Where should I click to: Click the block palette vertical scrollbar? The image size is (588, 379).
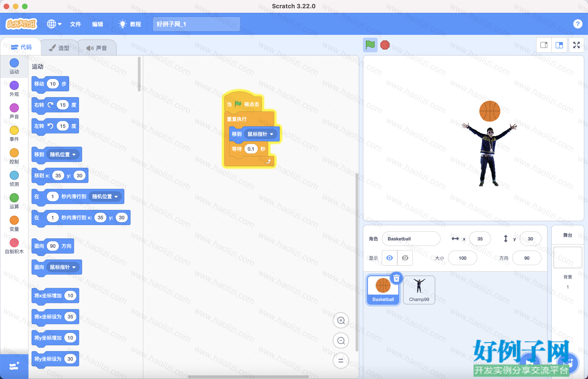(x=139, y=74)
